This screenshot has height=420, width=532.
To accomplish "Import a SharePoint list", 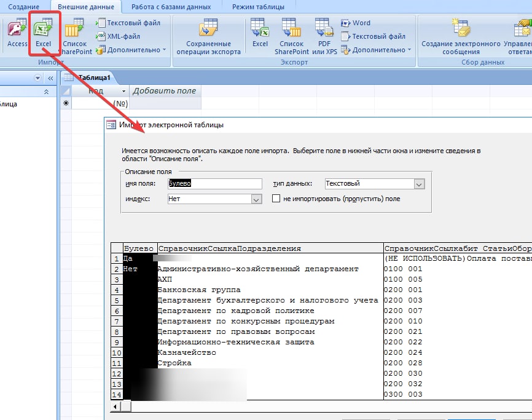I will [x=76, y=37].
